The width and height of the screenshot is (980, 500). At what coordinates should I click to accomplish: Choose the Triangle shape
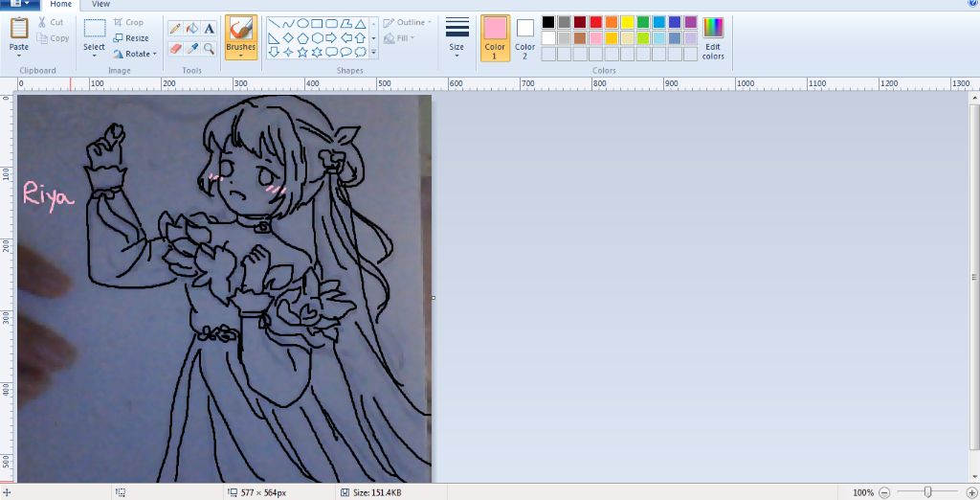pyautogui.click(x=360, y=24)
